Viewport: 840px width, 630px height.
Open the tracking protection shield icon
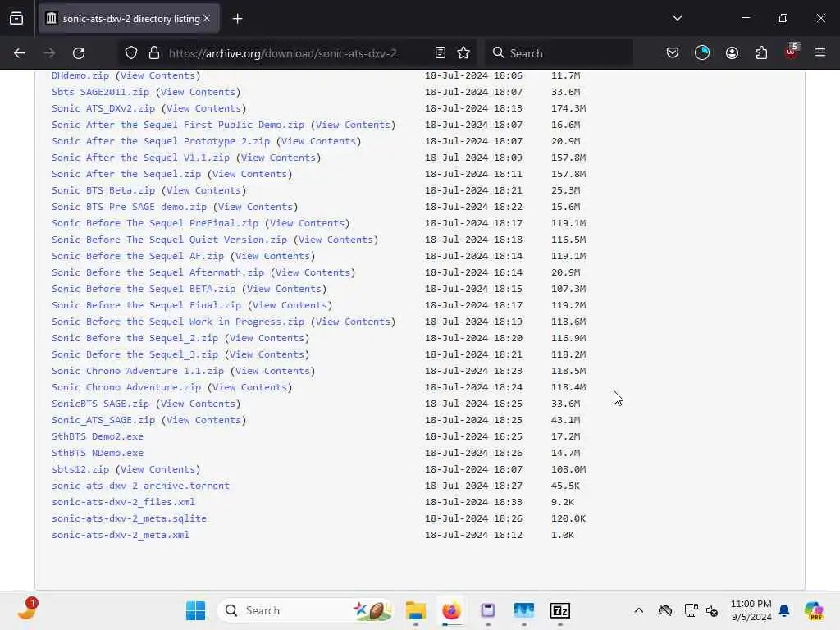(131, 53)
